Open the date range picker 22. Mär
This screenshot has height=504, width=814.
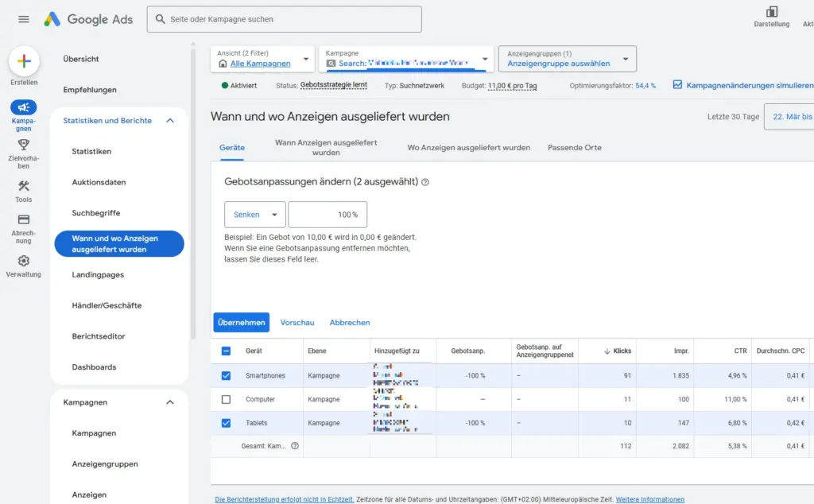(x=789, y=117)
